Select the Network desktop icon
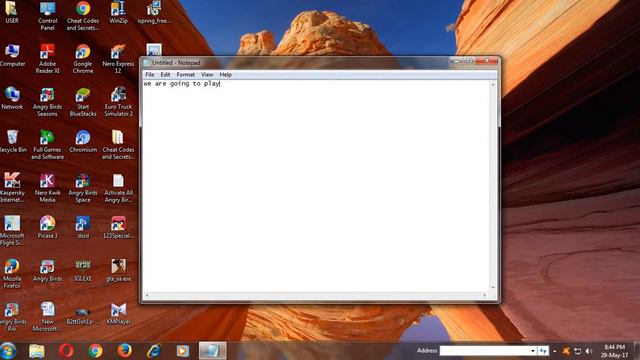 tap(12, 98)
